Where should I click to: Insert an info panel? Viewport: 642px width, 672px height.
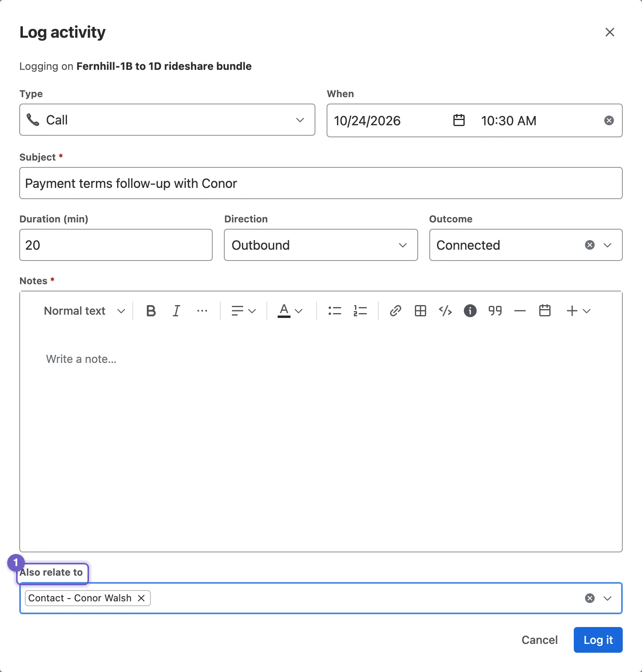point(470,311)
